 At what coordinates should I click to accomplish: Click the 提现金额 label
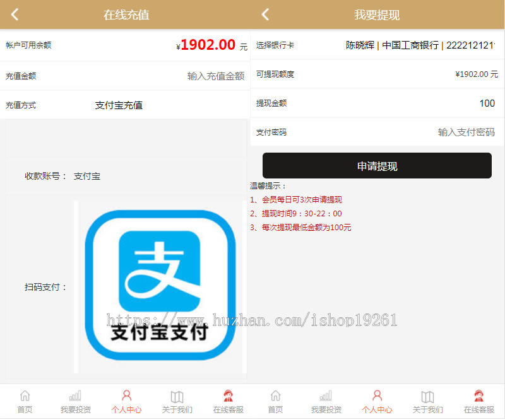click(271, 103)
